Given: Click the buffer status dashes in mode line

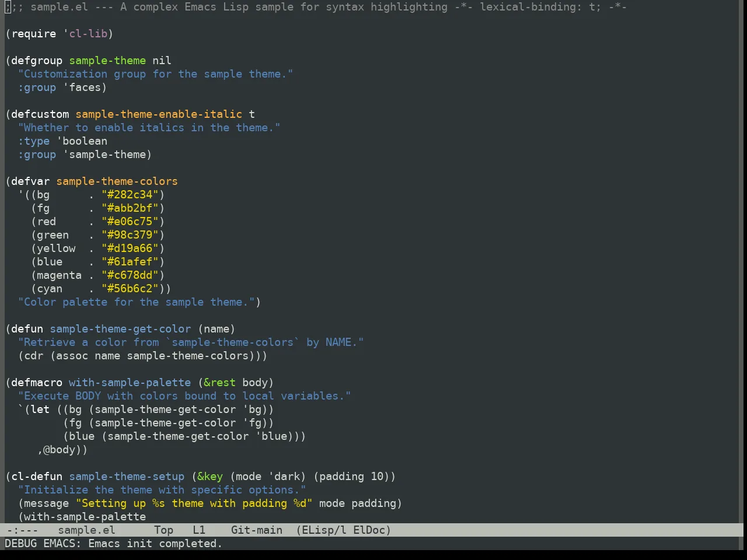Looking at the screenshot, I should pos(22,530).
